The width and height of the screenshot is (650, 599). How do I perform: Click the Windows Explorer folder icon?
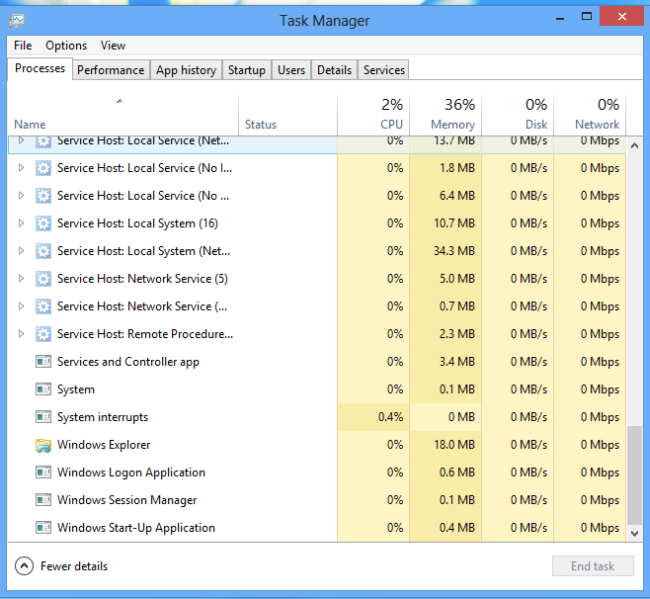tap(43, 445)
